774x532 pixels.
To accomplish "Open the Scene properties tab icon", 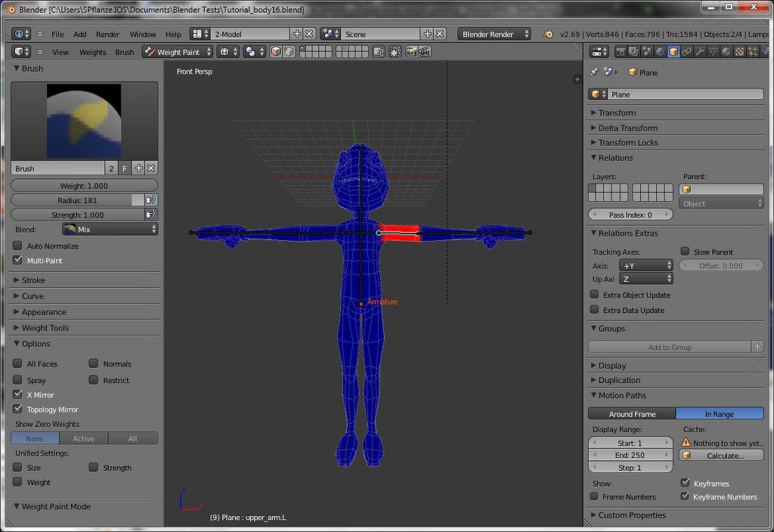I will [x=647, y=52].
